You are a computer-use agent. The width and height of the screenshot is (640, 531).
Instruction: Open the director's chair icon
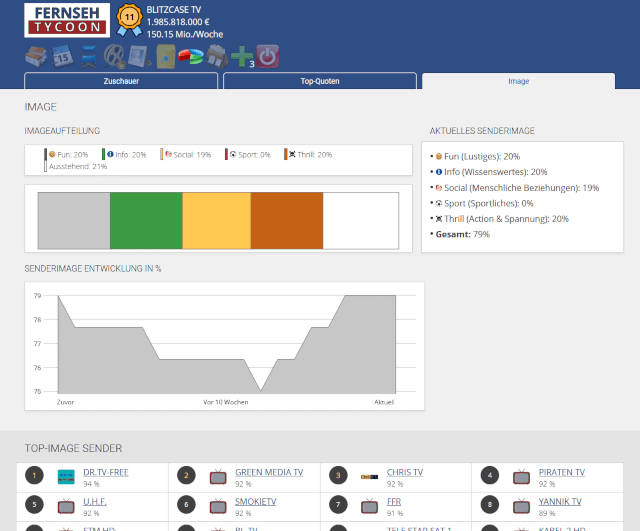(x=89, y=57)
